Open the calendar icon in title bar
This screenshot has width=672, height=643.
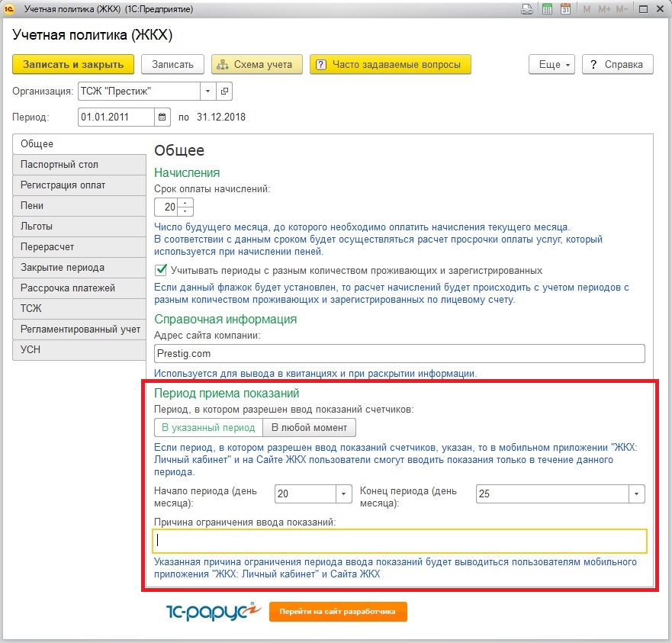pyautogui.click(x=565, y=9)
